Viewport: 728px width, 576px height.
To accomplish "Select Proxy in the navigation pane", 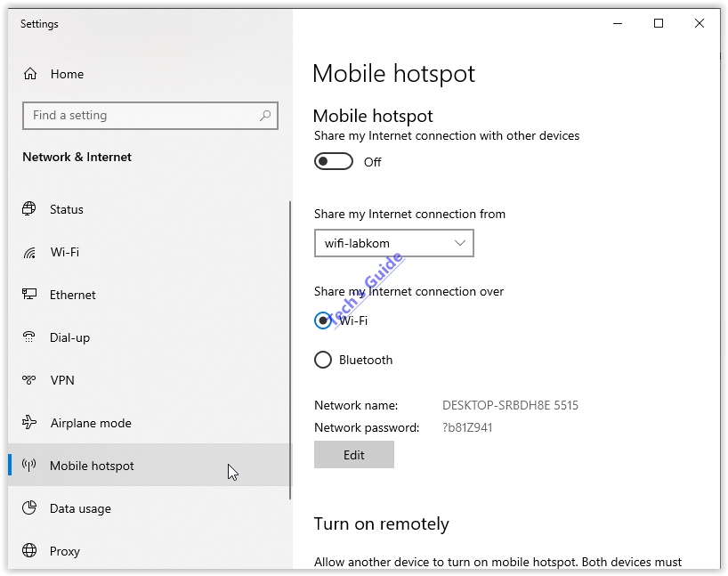I will coord(28,551).
